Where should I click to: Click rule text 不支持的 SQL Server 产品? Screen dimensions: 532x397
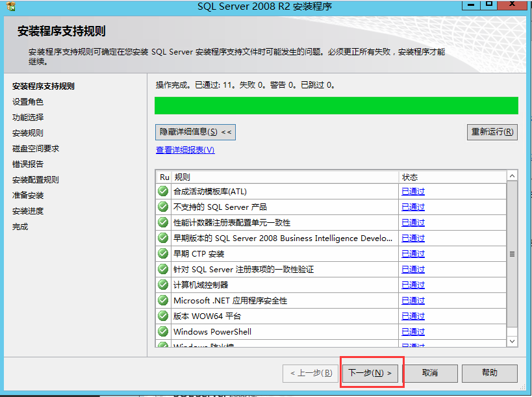tap(220, 207)
